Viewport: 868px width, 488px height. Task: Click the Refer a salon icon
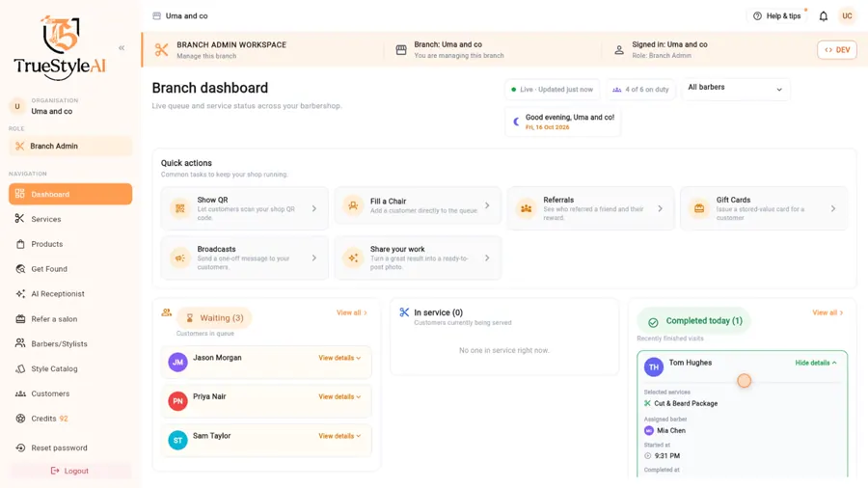(x=20, y=319)
